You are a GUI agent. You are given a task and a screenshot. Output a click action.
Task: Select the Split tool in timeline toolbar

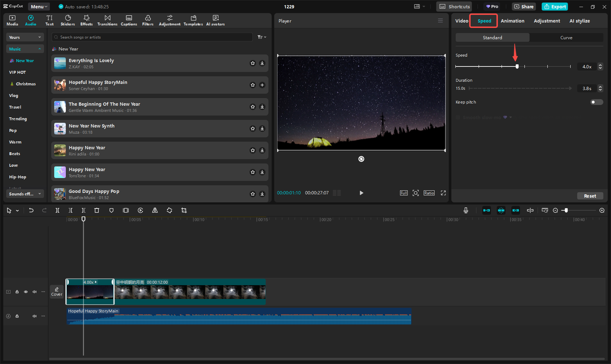tap(57, 210)
